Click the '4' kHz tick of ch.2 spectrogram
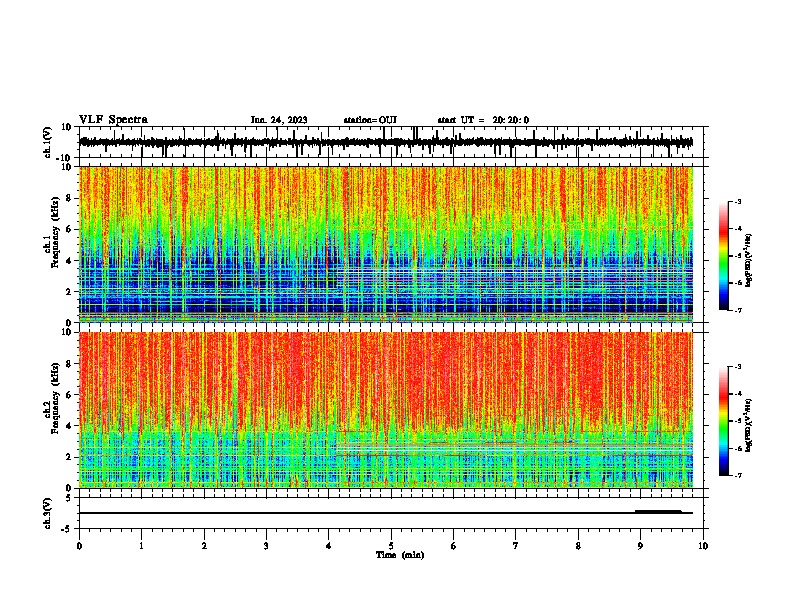The width and height of the screenshot is (792, 612). click(69, 426)
